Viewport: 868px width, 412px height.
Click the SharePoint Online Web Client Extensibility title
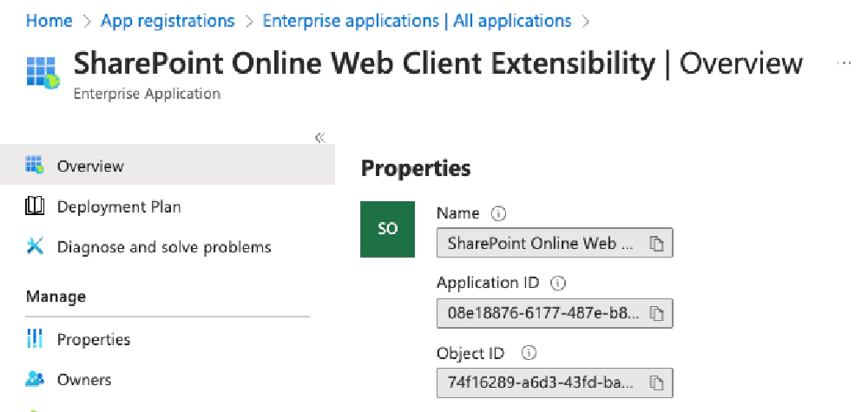click(x=365, y=63)
